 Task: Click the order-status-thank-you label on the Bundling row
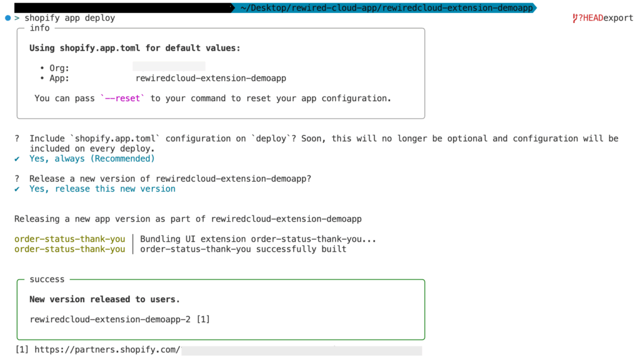(70, 239)
